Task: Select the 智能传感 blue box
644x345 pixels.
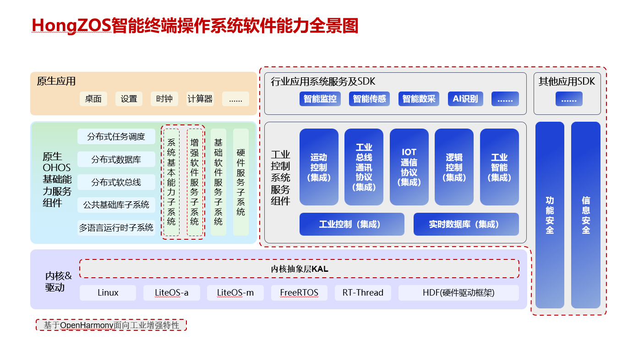Action: pyautogui.click(x=370, y=99)
